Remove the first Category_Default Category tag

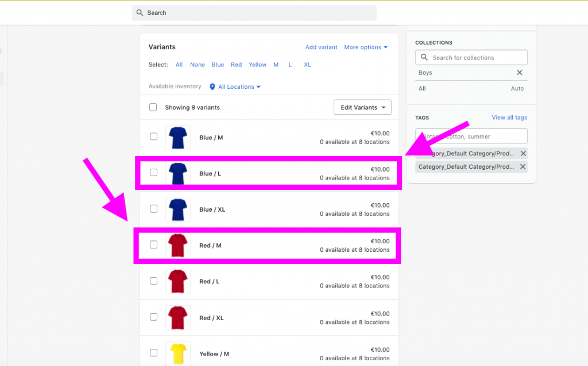point(522,153)
